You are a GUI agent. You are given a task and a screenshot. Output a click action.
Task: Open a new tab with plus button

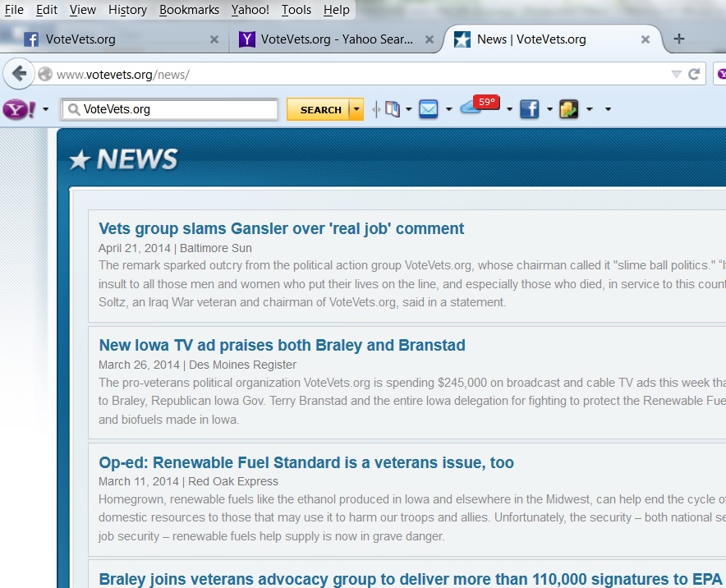click(x=678, y=39)
